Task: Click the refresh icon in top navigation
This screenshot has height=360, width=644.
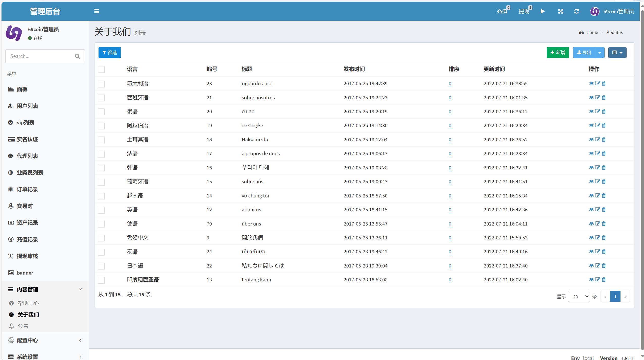Action: pyautogui.click(x=576, y=11)
